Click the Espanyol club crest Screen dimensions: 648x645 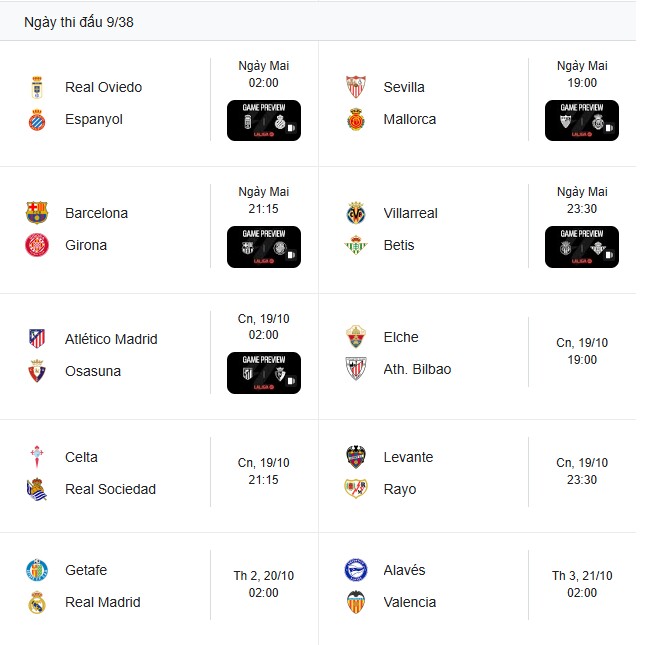point(37,120)
